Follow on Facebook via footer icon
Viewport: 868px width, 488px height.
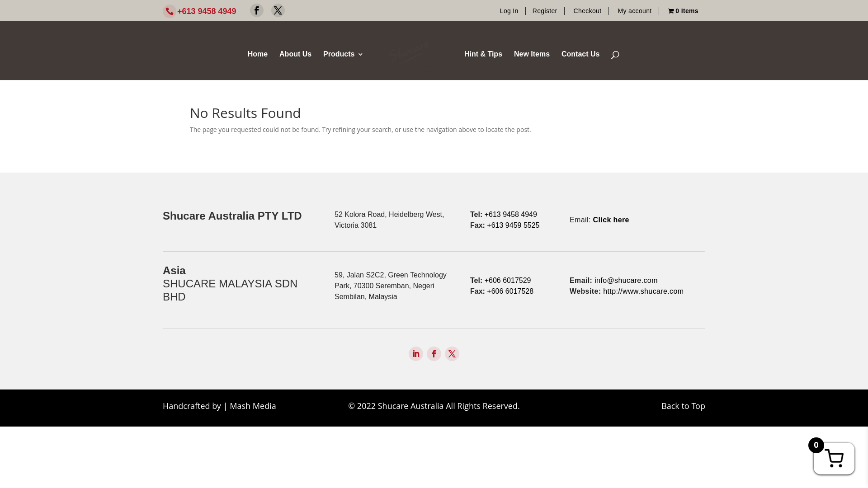434,354
